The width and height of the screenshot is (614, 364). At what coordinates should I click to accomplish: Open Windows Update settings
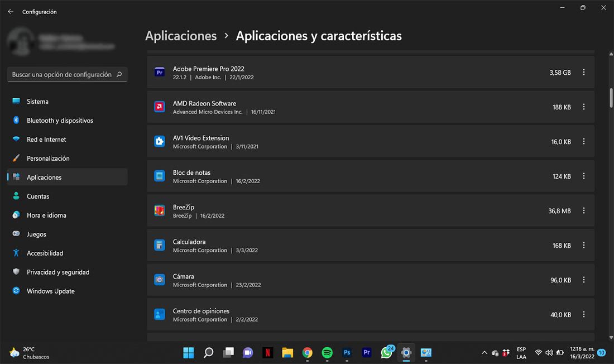[68, 291]
